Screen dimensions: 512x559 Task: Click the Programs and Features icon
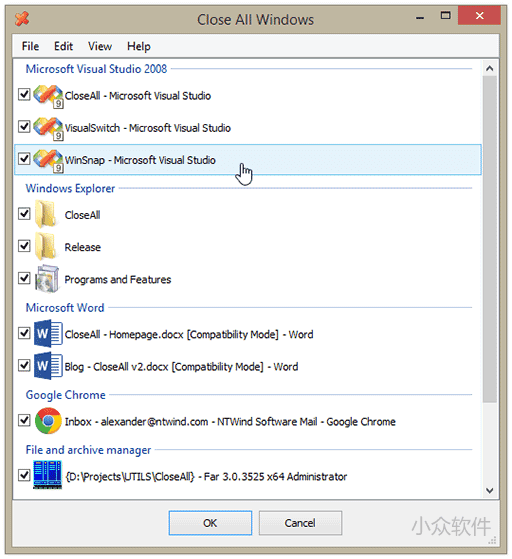47,279
